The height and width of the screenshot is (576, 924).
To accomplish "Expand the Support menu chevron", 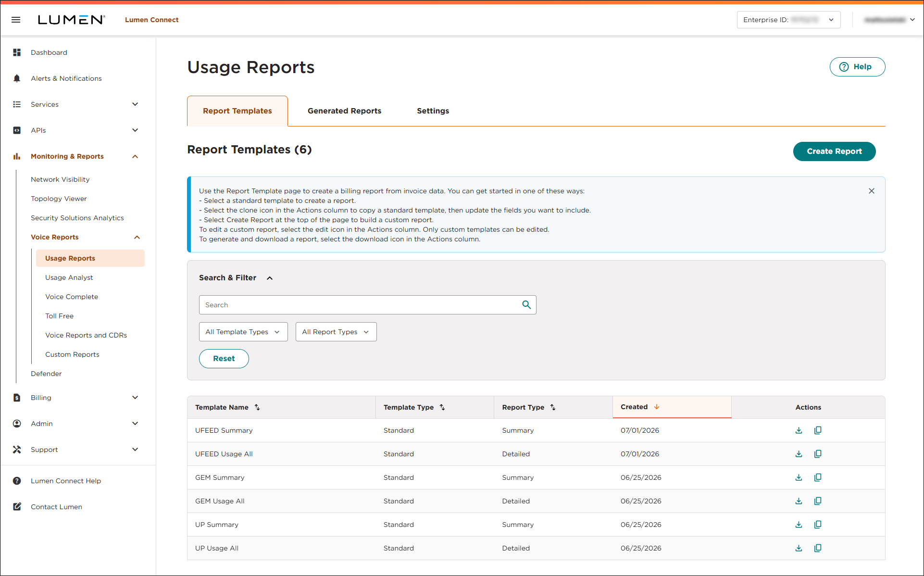I will coord(135,450).
